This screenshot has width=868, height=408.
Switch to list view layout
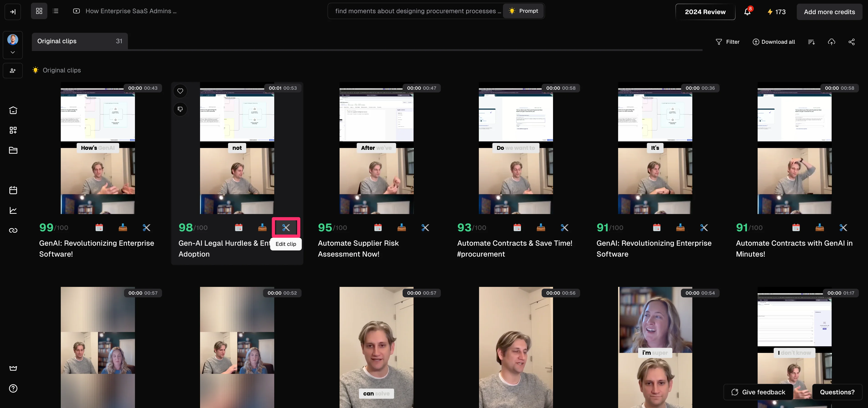click(x=56, y=11)
